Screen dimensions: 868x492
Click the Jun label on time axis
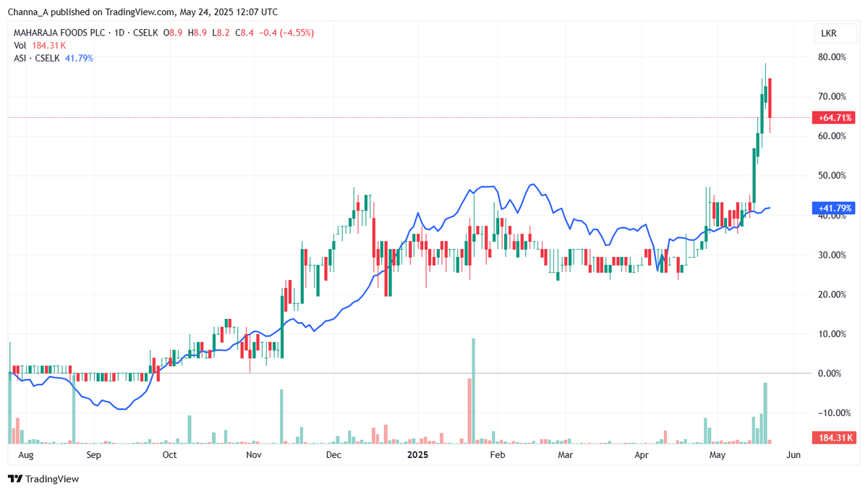click(x=793, y=455)
